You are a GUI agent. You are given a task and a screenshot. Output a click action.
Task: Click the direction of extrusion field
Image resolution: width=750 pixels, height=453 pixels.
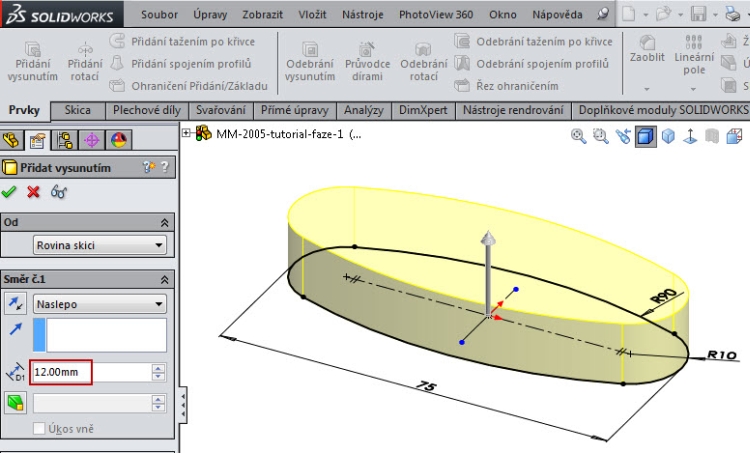[100, 335]
